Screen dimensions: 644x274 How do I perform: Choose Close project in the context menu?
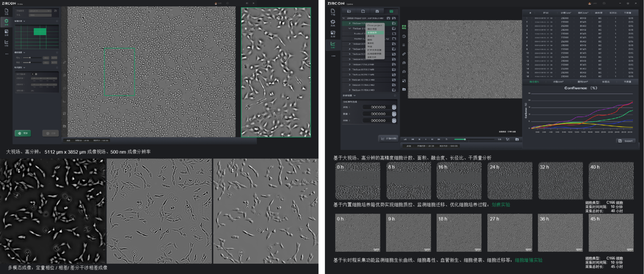[375, 25]
